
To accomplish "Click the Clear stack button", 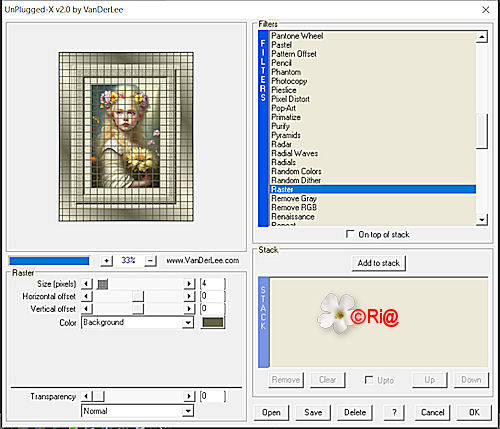I will pyautogui.click(x=327, y=380).
